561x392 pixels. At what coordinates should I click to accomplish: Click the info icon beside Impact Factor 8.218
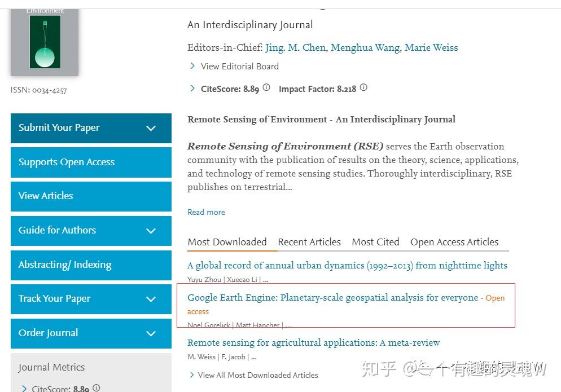(363, 87)
